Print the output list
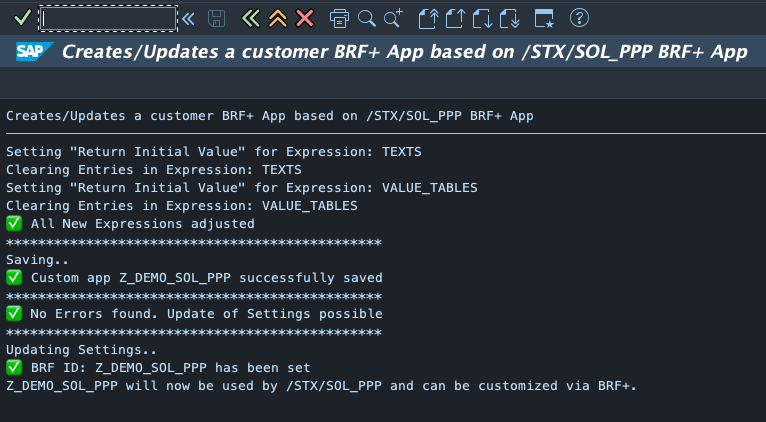 tap(339, 18)
